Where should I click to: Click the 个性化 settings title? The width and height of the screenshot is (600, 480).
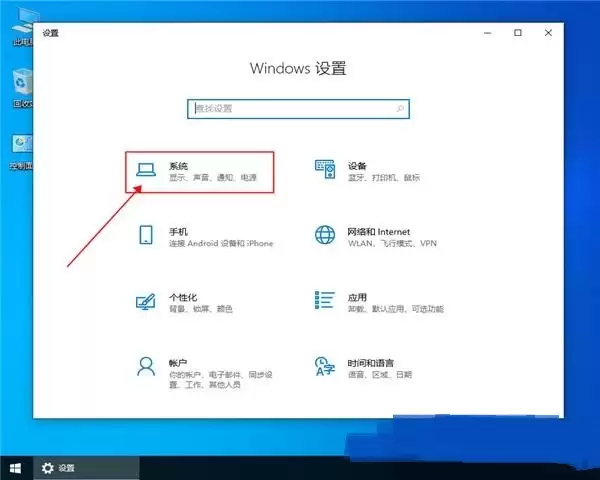[x=183, y=297]
